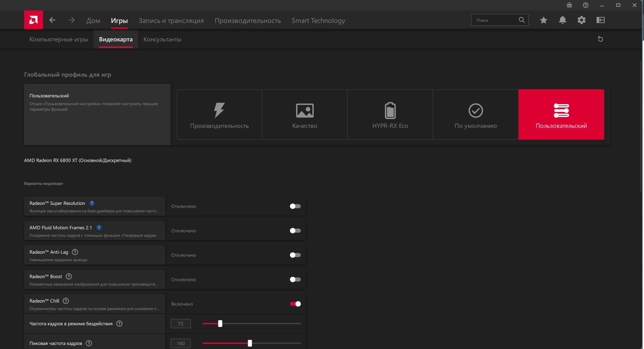This screenshot has height=349, width=644.
Task: Select the По умолчанию profile
Action: point(476,115)
